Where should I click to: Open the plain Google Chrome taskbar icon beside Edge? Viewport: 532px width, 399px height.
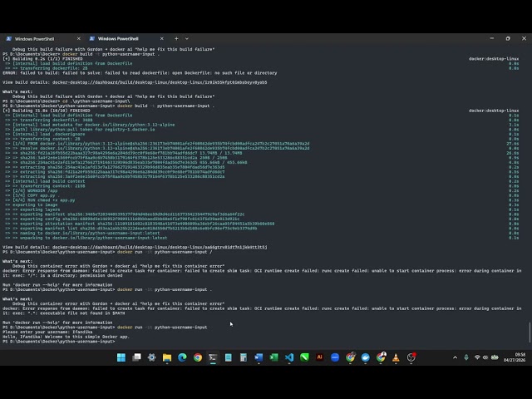tap(198, 357)
